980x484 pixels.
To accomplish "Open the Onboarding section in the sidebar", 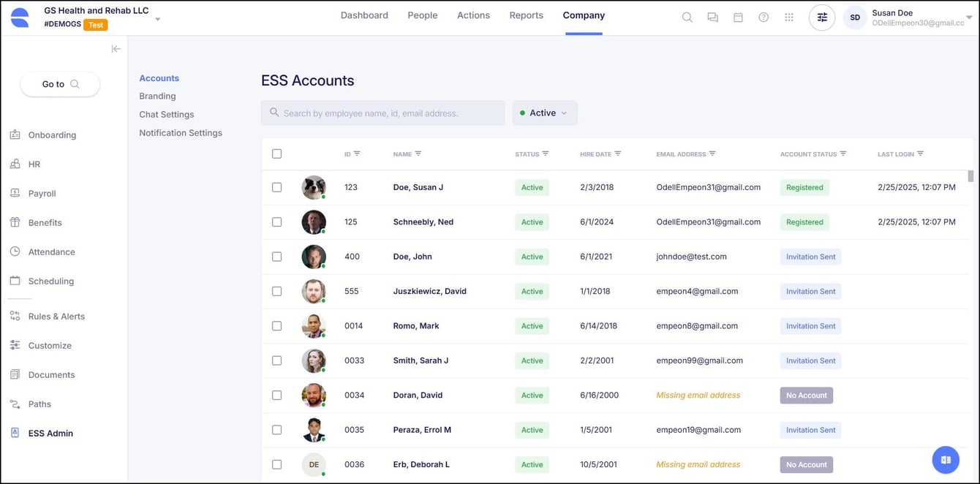I will click(51, 135).
